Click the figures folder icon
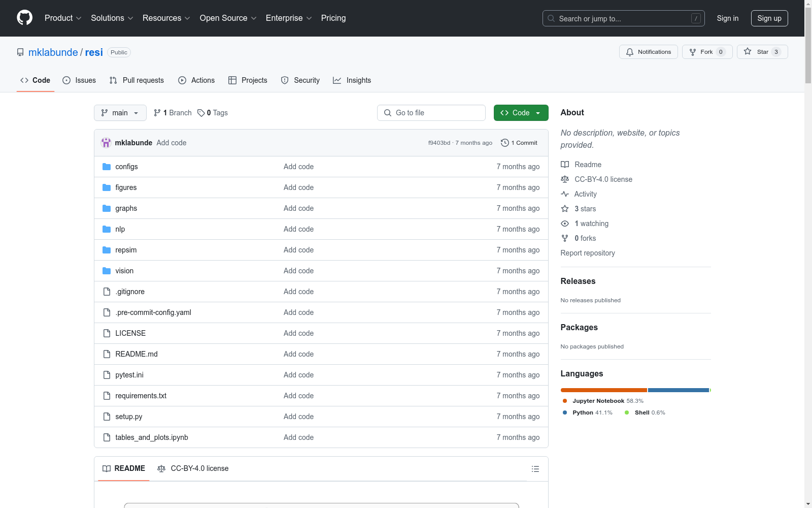 click(x=107, y=187)
